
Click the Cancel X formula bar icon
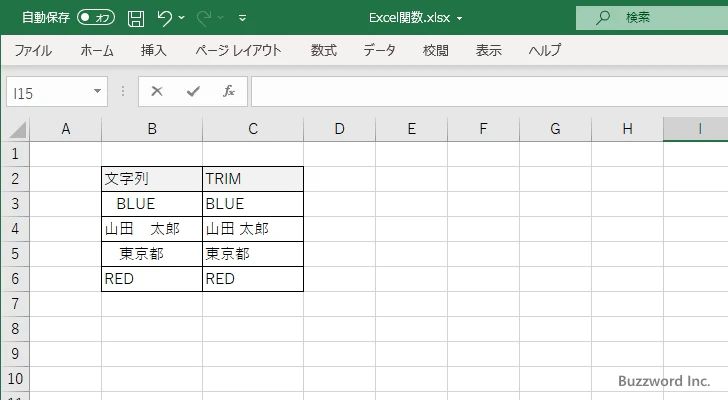[x=157, y=91]
